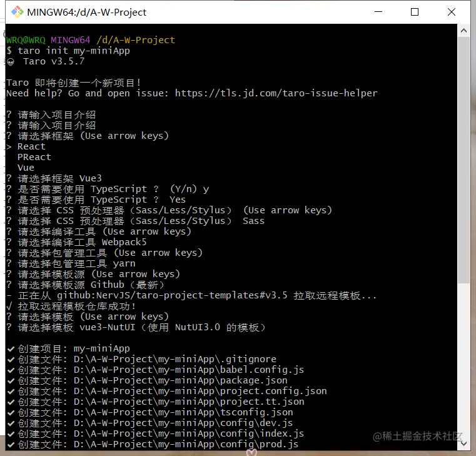This screenshot has width=476, height=456.
Task: Click the project.tt.json file path
Action: click(189, 402)
